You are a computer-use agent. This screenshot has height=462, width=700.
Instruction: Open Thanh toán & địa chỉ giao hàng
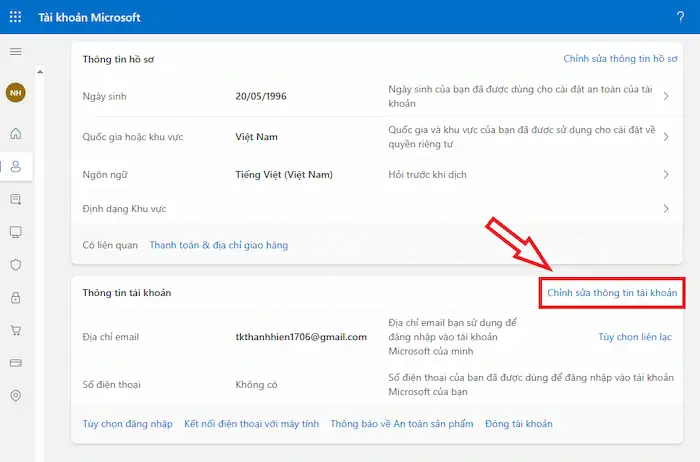(219, 245)
